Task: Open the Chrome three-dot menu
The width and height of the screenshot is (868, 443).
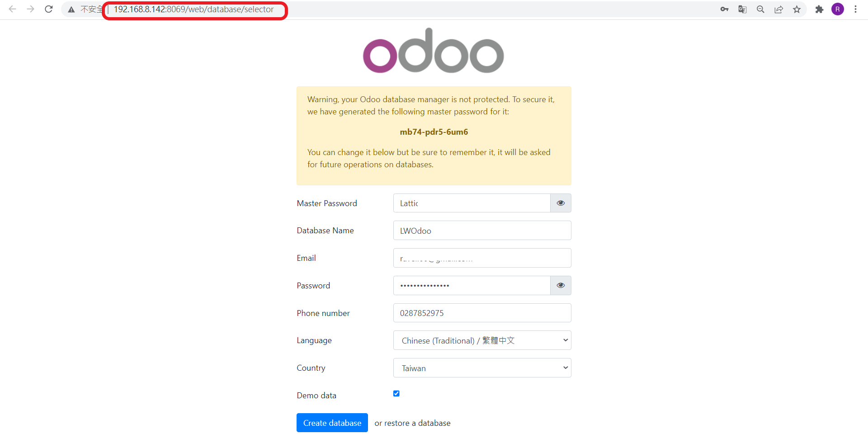Action: (855, 9)
